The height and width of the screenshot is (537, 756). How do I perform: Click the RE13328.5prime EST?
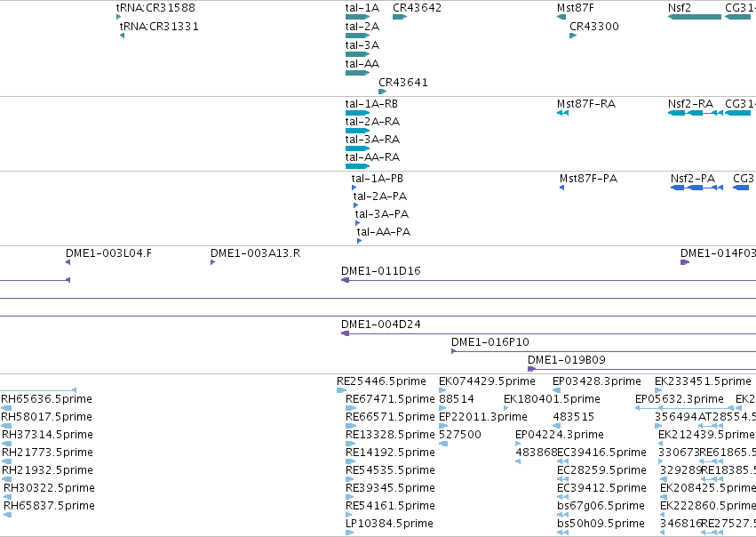pyautogui.click(x=351, y=445)
